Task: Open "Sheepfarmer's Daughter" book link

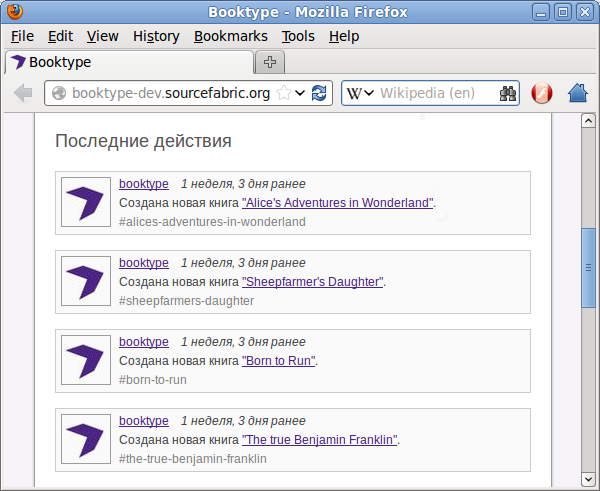Action: tap(312, 282)
